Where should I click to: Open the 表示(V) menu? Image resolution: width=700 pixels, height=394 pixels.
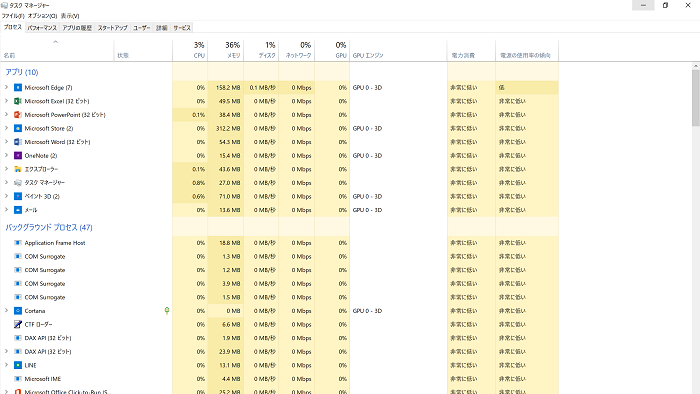point(70,16)
